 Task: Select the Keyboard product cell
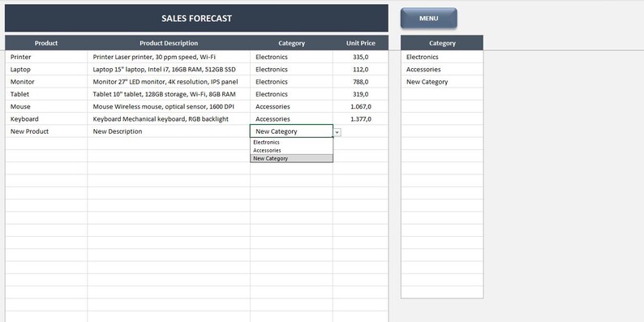[46, 118]
